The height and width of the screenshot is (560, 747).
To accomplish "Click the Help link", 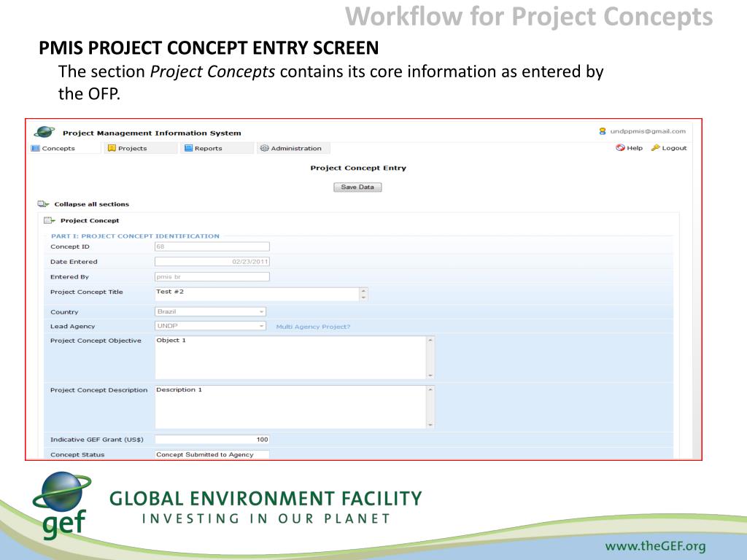I will 635,148.
